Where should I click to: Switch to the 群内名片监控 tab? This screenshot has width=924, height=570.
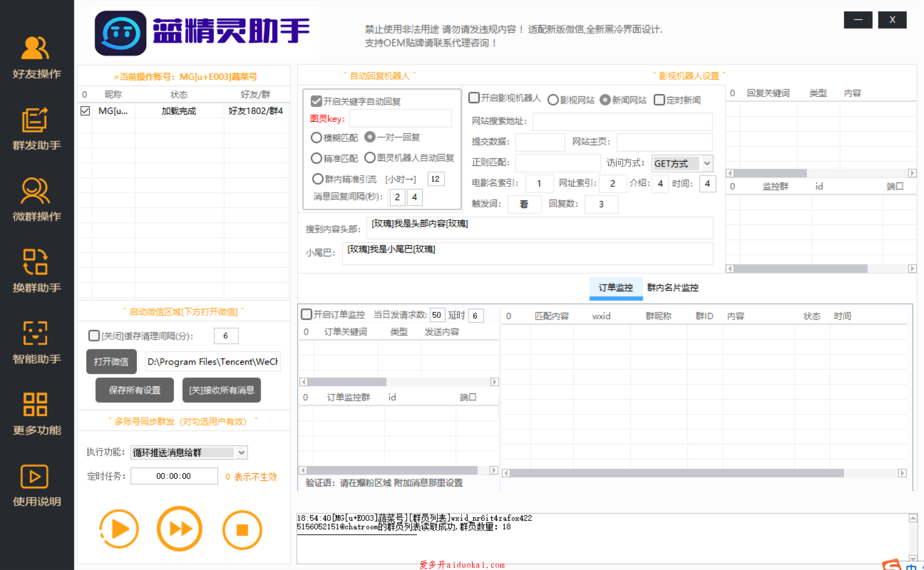click(x=672, y=288)
